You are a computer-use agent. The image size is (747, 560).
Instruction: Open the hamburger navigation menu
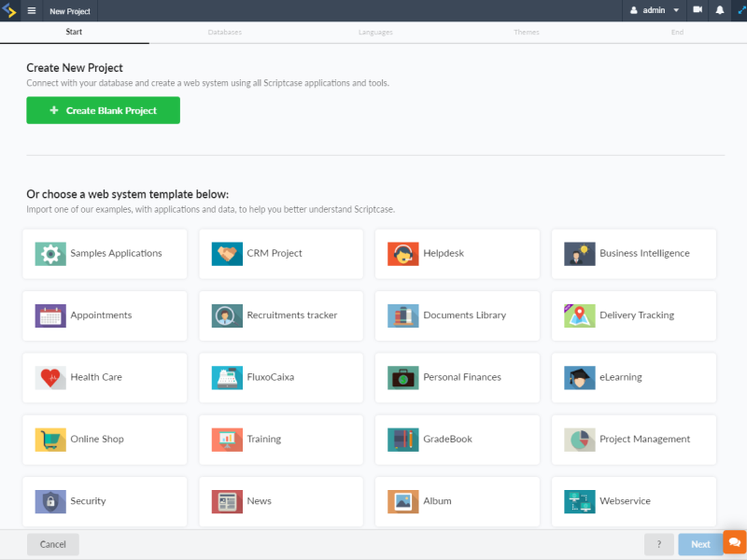[x=33, y=10]
